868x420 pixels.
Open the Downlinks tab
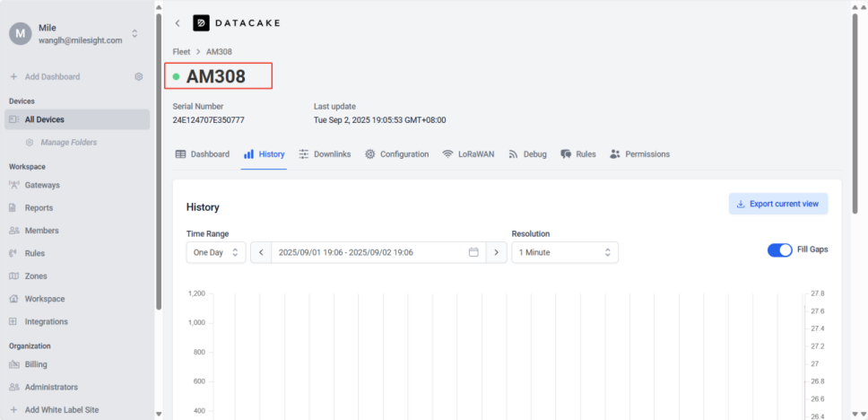click(x=325, y=154)
